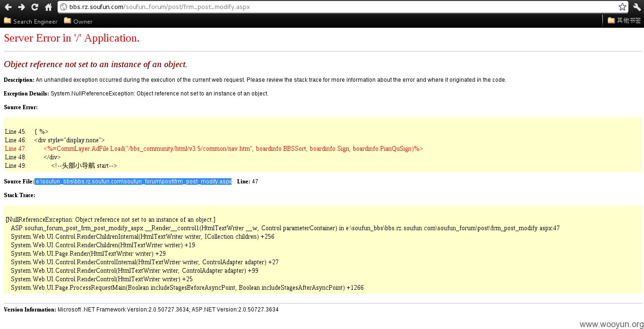Click the 'Source File:' label

19,182
